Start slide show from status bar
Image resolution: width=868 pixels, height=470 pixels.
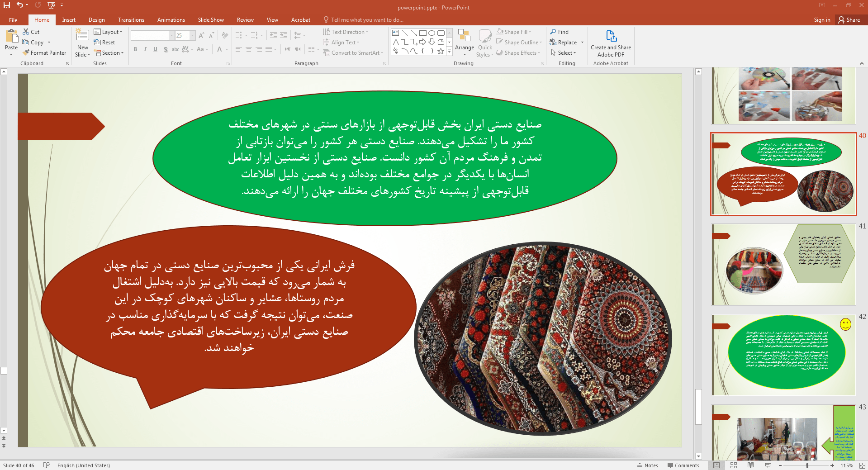click(768, 465)
